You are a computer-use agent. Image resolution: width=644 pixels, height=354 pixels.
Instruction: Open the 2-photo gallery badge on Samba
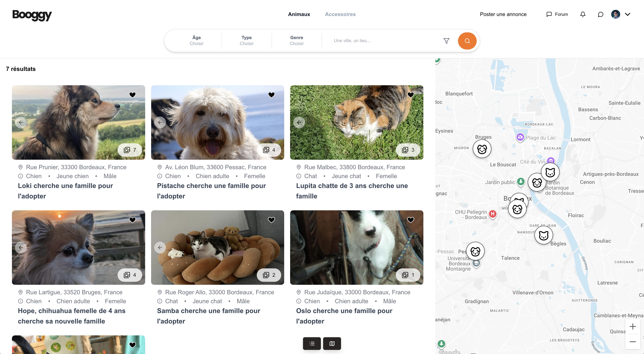coord(269,275)
